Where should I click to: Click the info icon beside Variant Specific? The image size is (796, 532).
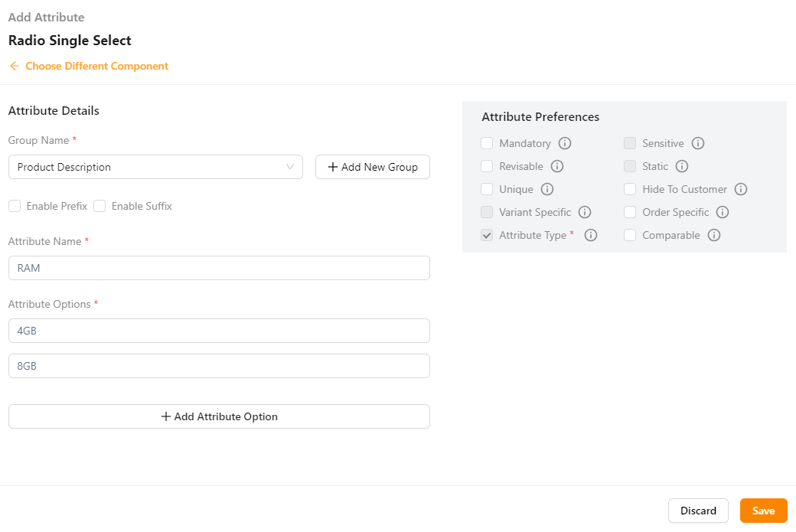[x=585, y=212]
